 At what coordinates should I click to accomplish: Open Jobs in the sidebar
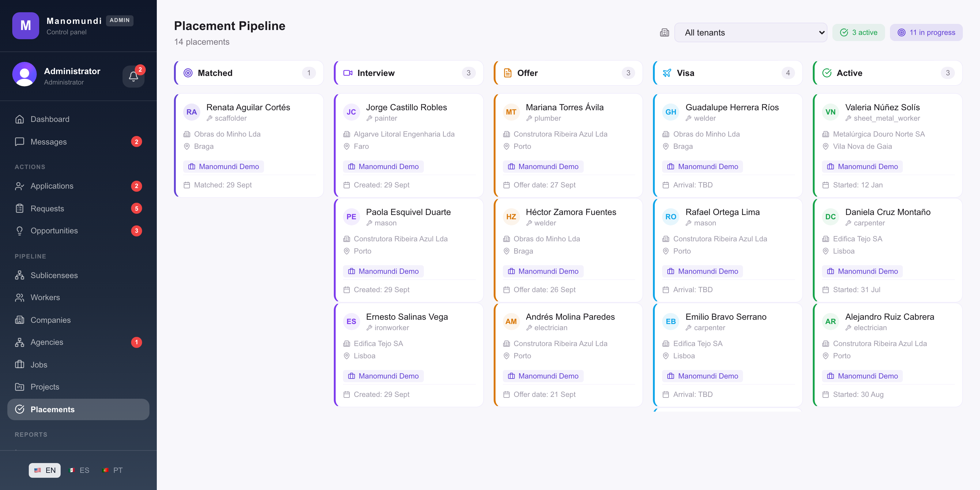pyautogui.click(x=78, y=365)
